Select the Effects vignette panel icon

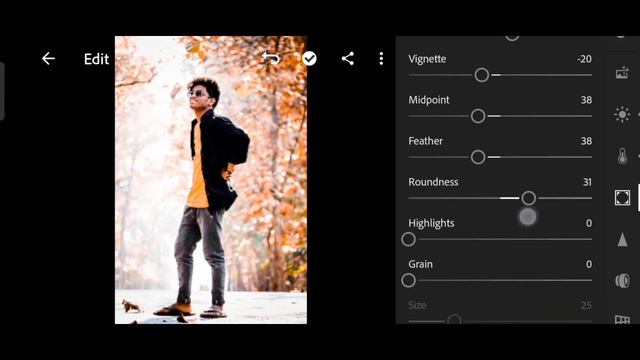click(x=622, y=198)
